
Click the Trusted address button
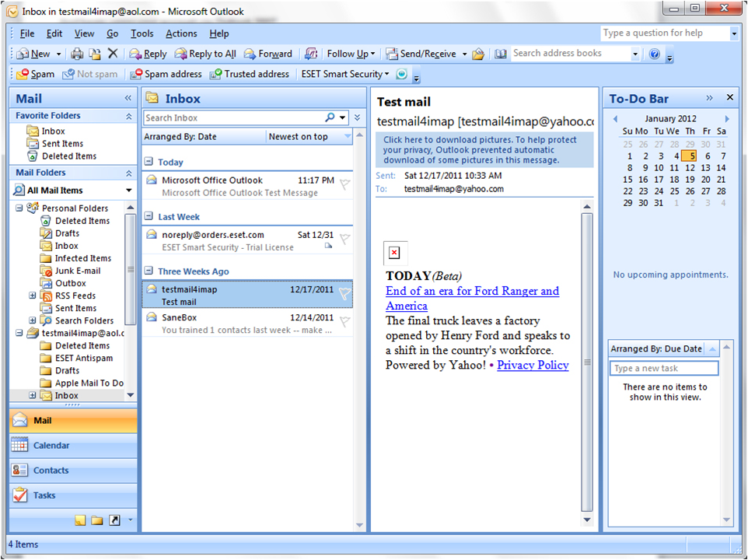click(x=250, y=75)
